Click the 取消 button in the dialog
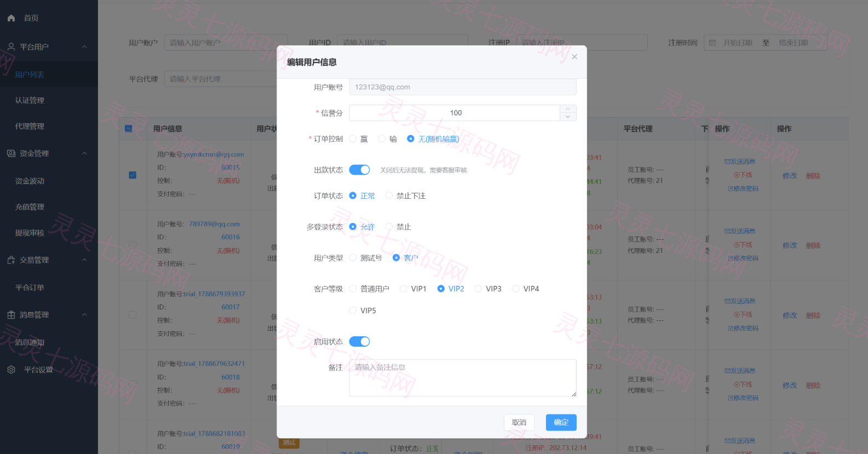Viewport: 868px width, 454px height. point(519,422)
